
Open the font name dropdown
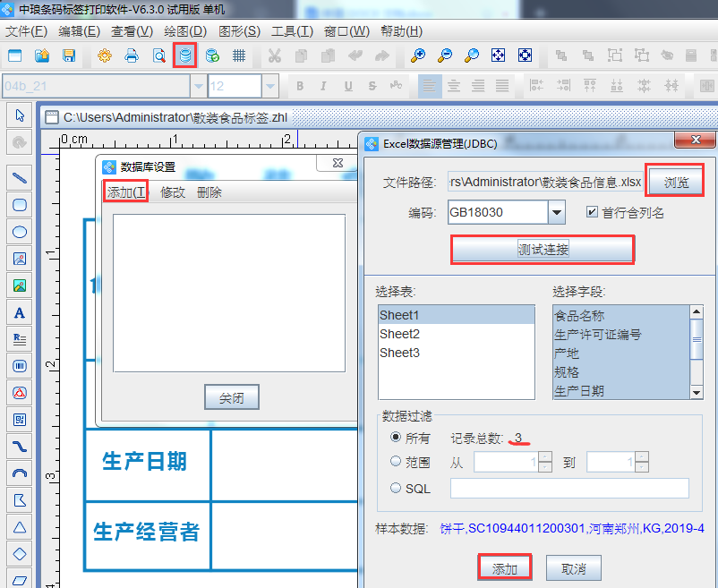coord(196,86)
